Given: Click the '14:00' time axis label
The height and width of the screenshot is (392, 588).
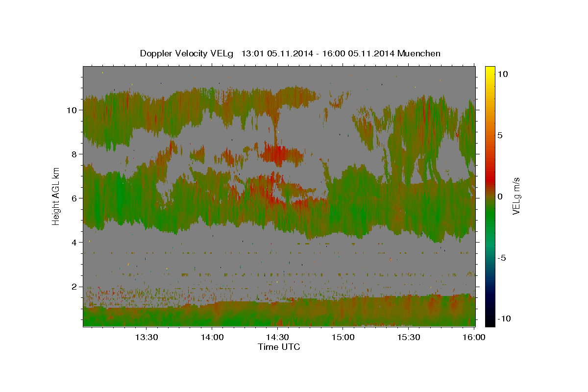Looking at the screenshot, I should (x=212, y=337).
